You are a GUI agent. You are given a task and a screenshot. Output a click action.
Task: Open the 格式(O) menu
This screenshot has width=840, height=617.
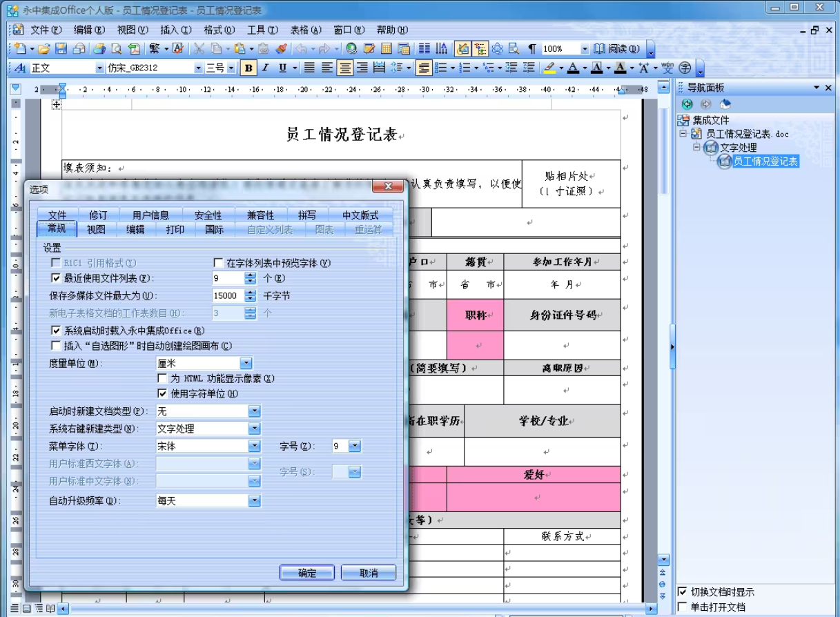point(219,30)
